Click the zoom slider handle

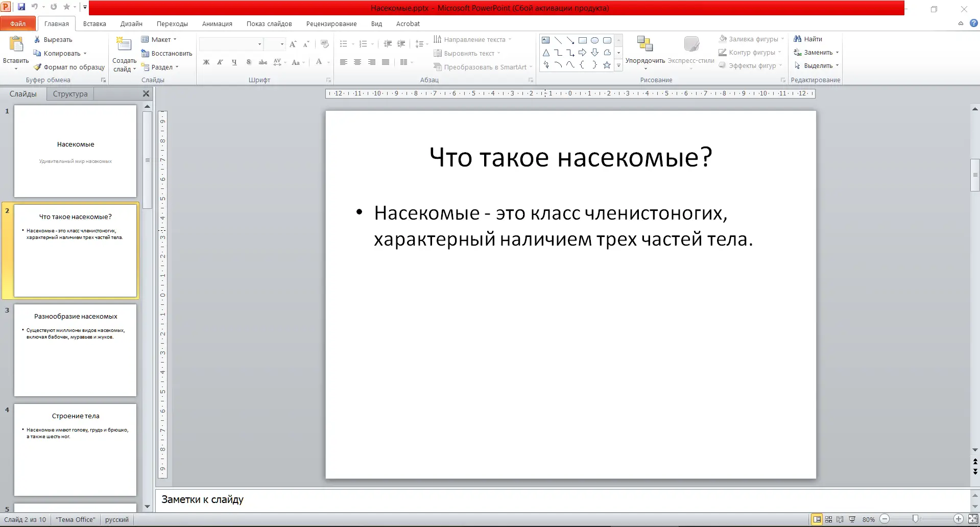pos(916,519)
